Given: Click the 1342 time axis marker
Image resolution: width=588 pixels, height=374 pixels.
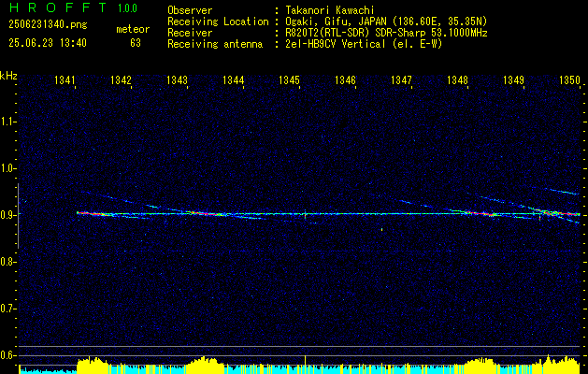Looking at the screenshot, I should coord(122,79).
